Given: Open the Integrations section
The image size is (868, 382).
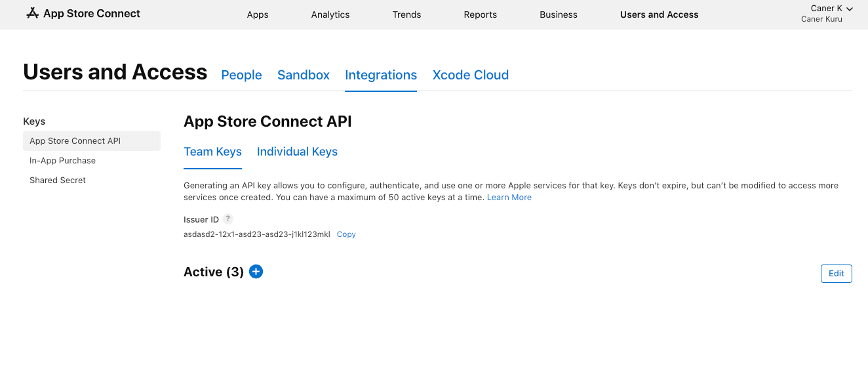Looking at the screenshot, I should (x=380, y=75).
